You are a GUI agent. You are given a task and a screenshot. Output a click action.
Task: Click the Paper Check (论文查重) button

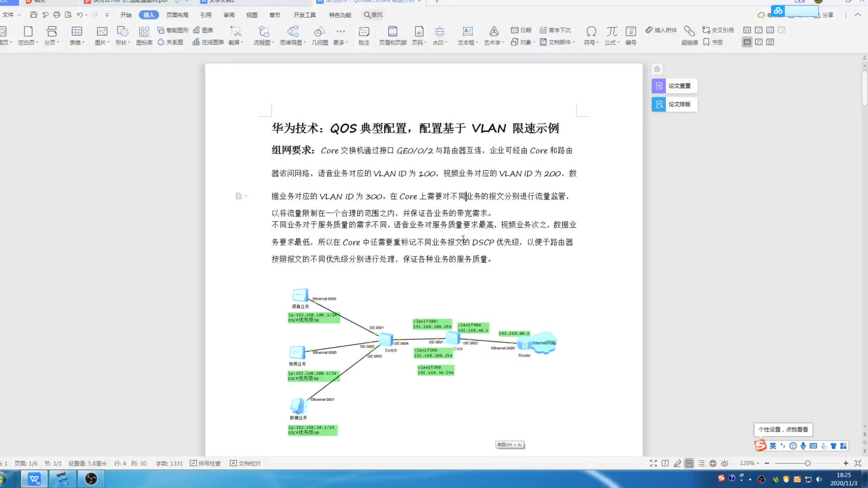[674, 86]
